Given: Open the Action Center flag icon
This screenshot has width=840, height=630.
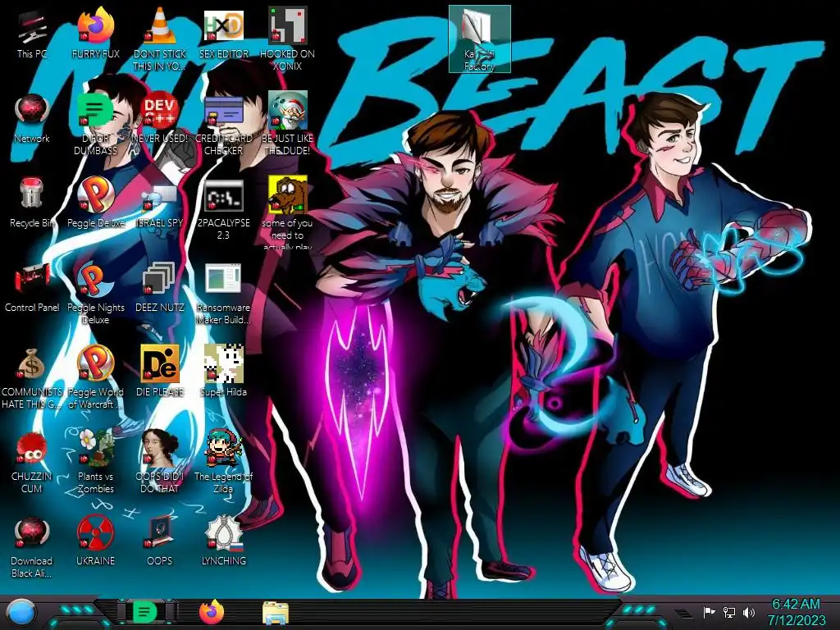Looking at the screenshot, I should point(709,612).
